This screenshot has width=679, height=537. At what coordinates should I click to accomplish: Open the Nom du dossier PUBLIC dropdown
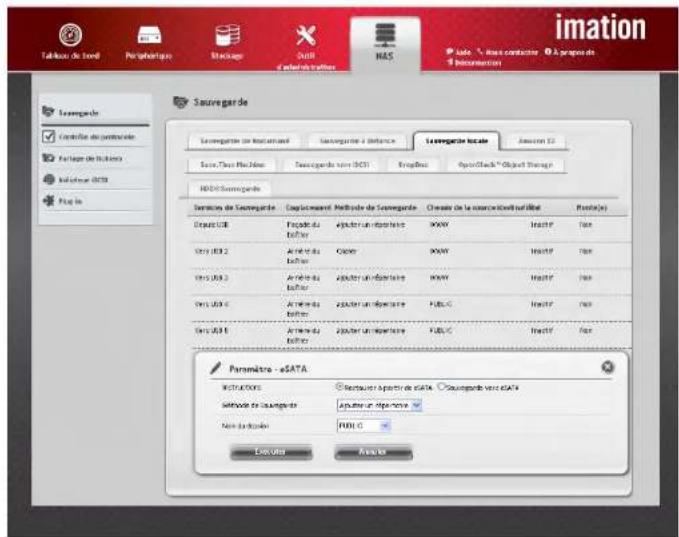pyautogui.click(x=364, y=426)
